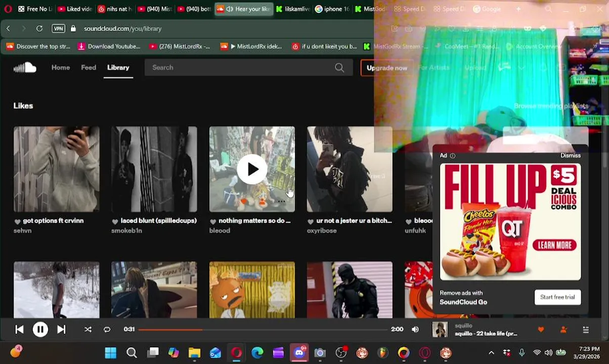Toggle like heart on nothing matters so do

point(213,221)
